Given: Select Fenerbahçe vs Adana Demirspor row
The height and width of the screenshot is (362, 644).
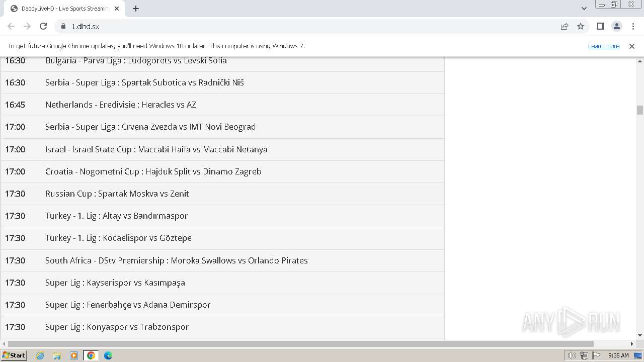Looking at the screenshot, I should pos(223,305).
